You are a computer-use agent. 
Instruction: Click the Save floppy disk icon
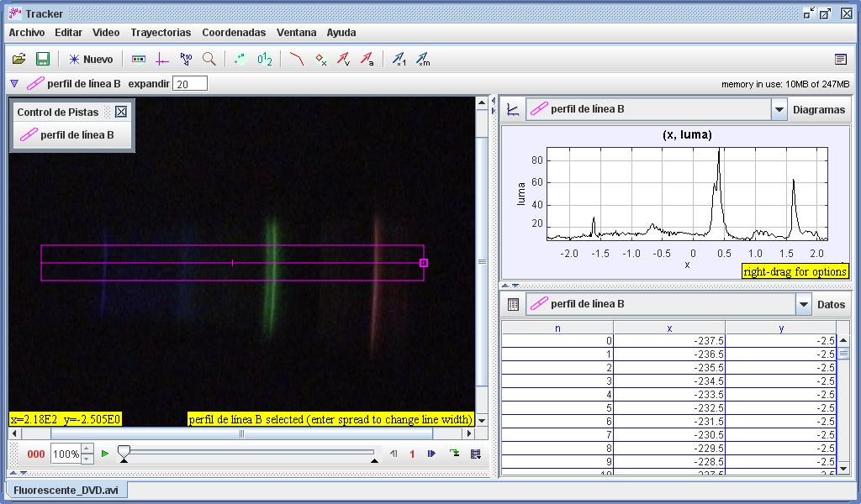42,60
